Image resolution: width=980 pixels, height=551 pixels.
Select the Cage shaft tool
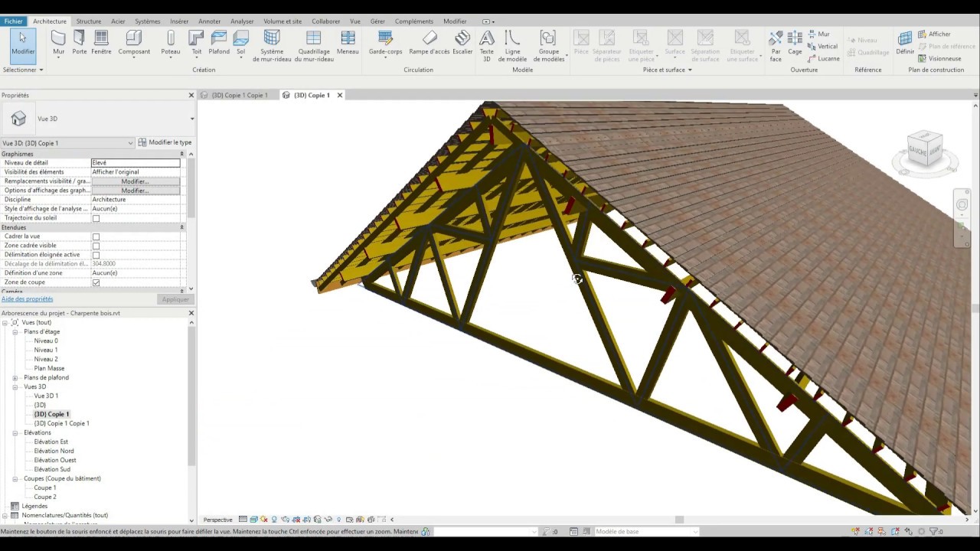[795, 42]
